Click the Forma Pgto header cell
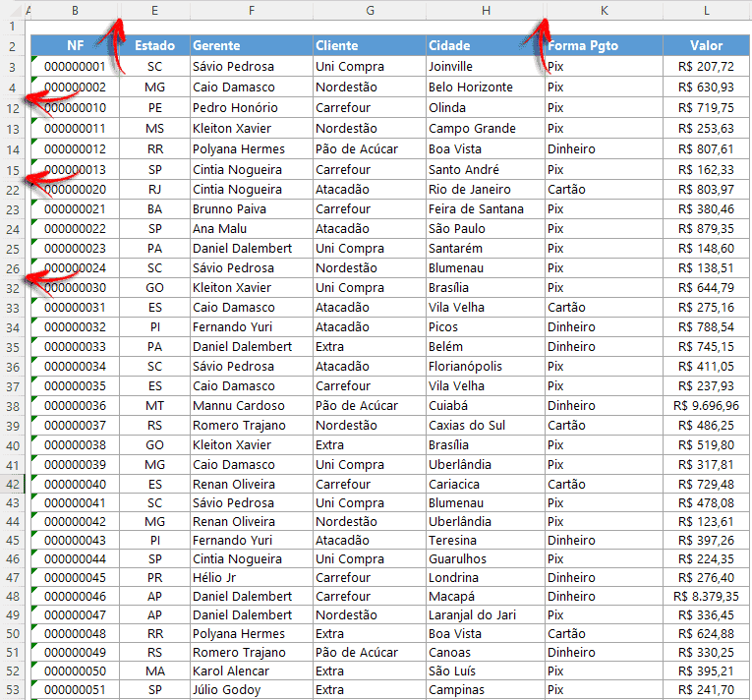 605,45
